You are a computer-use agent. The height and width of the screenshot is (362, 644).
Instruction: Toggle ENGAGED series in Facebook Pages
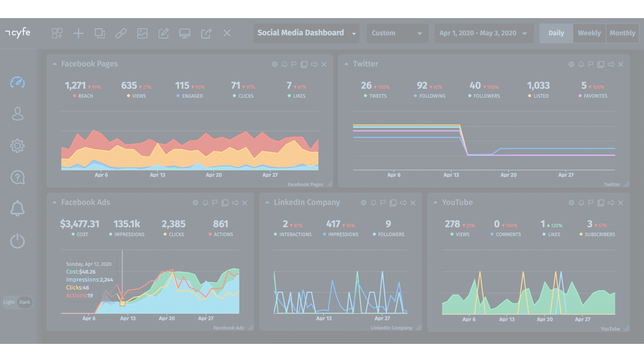point(190,96)
